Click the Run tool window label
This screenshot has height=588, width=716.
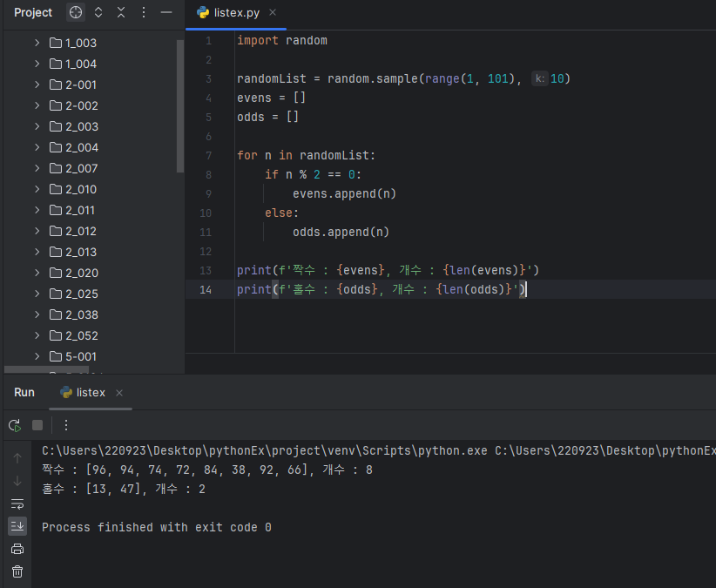[x=24, y=393]
